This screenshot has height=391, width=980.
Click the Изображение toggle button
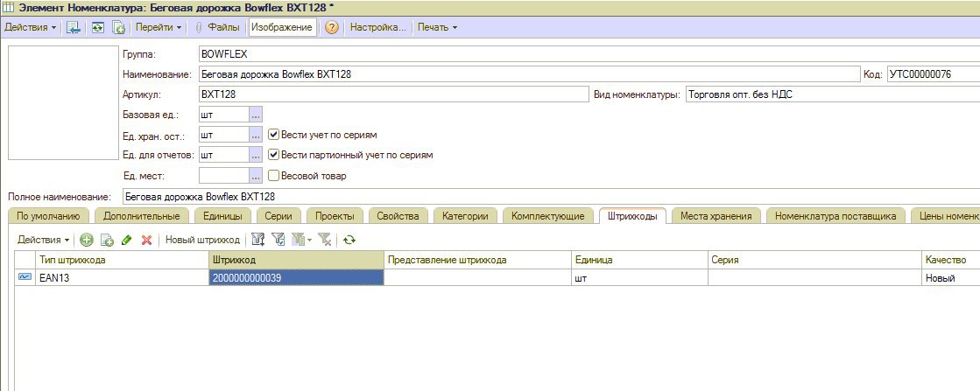point(281,27)
